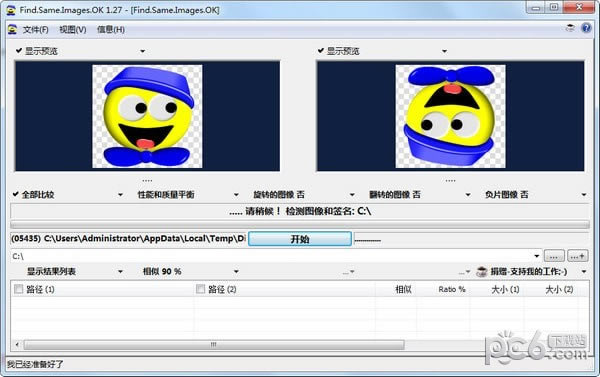Screen dimensions: 600x377
Task: Click the right upside-down smiley preview
Action: point(450,116)
